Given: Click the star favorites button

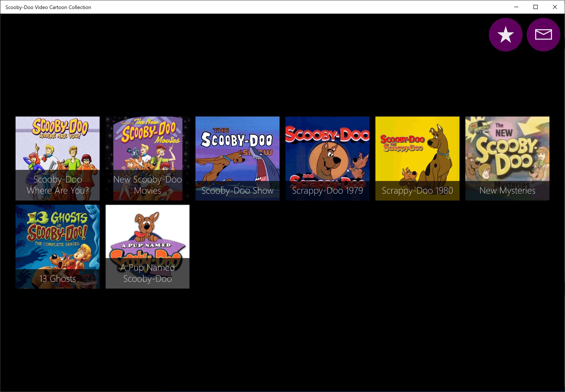Looking at the screenshot, I should click(x=505, y=35).
